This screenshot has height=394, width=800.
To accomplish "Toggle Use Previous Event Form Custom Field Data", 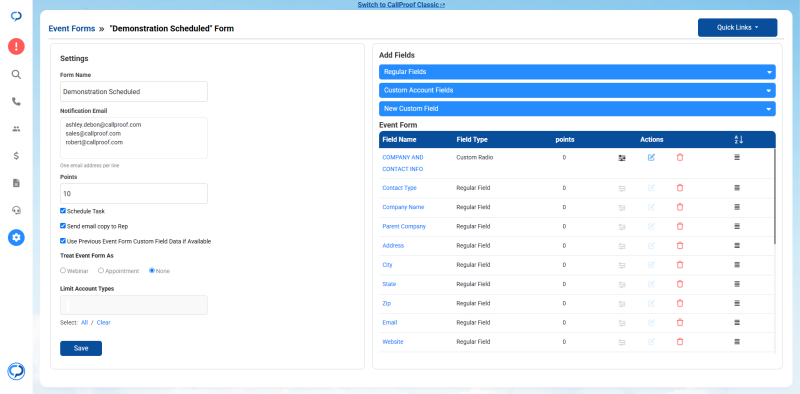I will pos(63,241).
